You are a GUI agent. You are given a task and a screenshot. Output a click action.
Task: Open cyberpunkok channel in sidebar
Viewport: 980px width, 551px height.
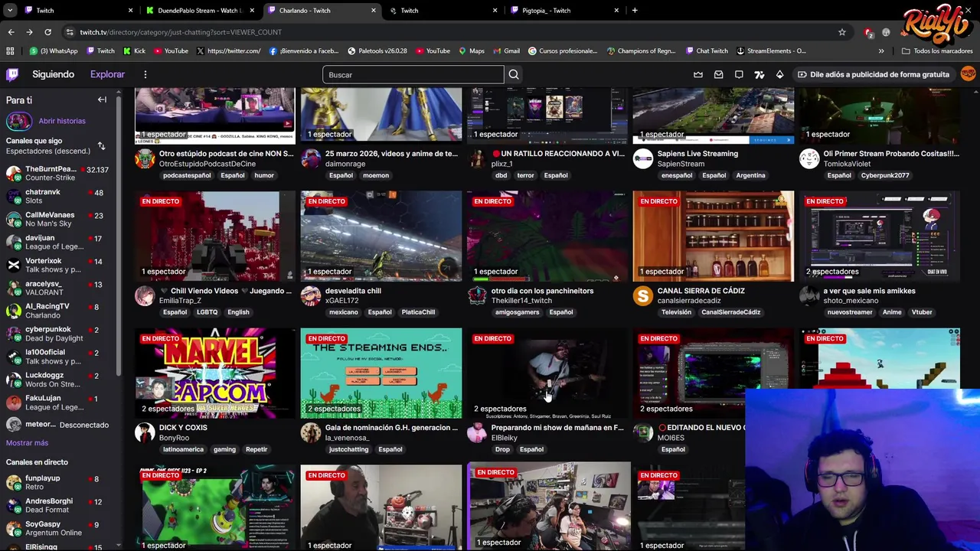click(x=58, y=334)
